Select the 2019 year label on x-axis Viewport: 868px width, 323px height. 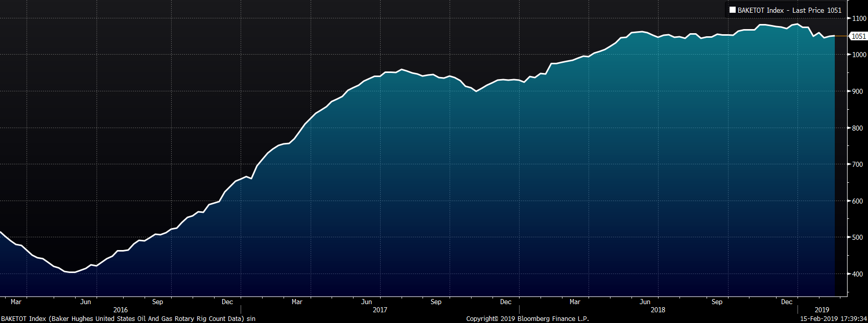[822, 310]
